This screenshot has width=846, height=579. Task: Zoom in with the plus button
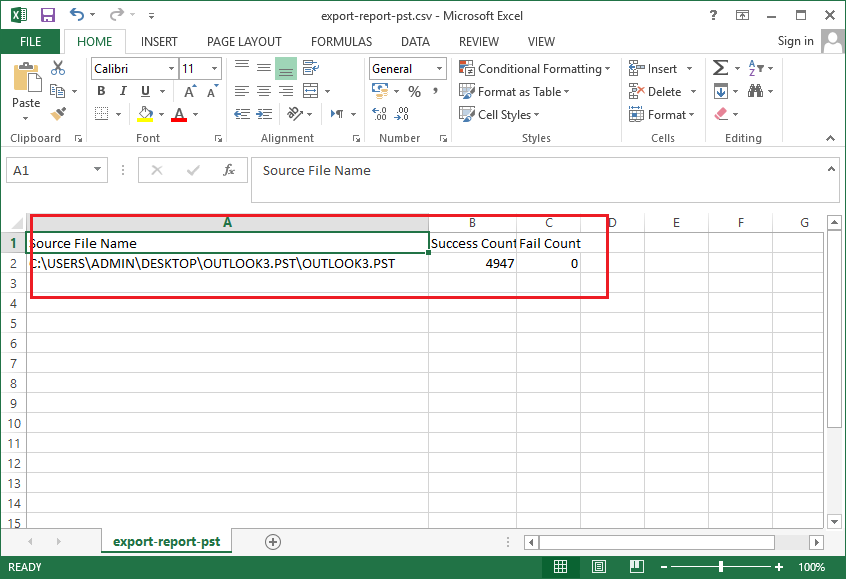coord(779,567)
